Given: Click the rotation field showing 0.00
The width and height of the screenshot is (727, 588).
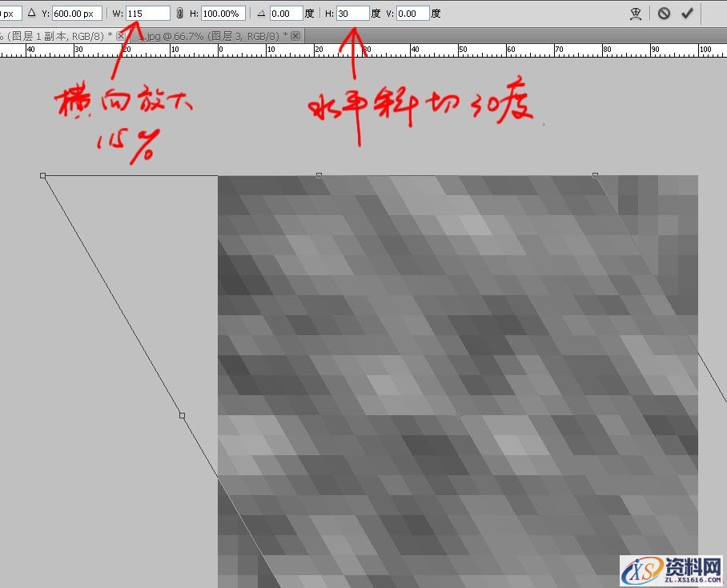Looking at the screenshot, I should [286, 14].
